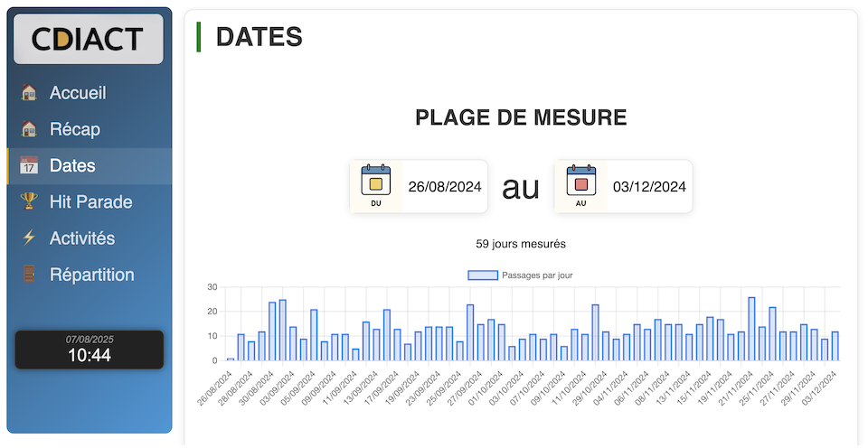This screenshot has width=868, height=448.
Task: Click the 03/09/2024 x-axis label
Action: pyautogui.click(x=278, y=387)
